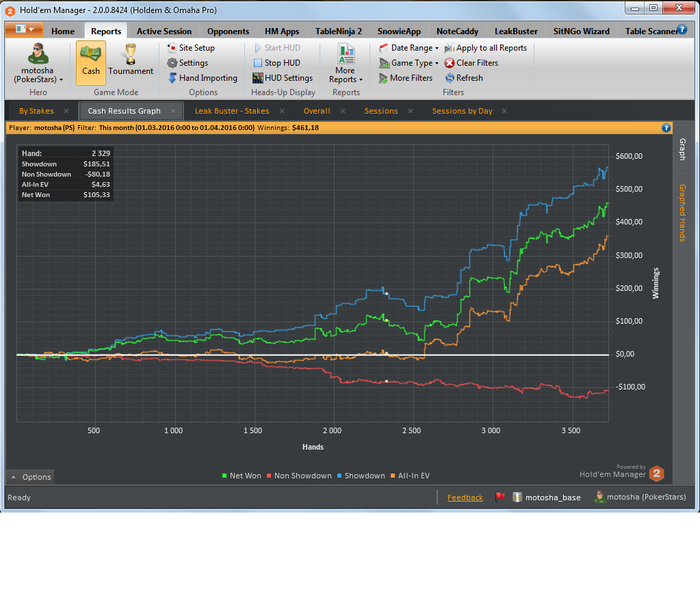Viewport: 700px width, 594px height.
Task: Toggle Non Showdown legend series
Action: tap(299, 476)
